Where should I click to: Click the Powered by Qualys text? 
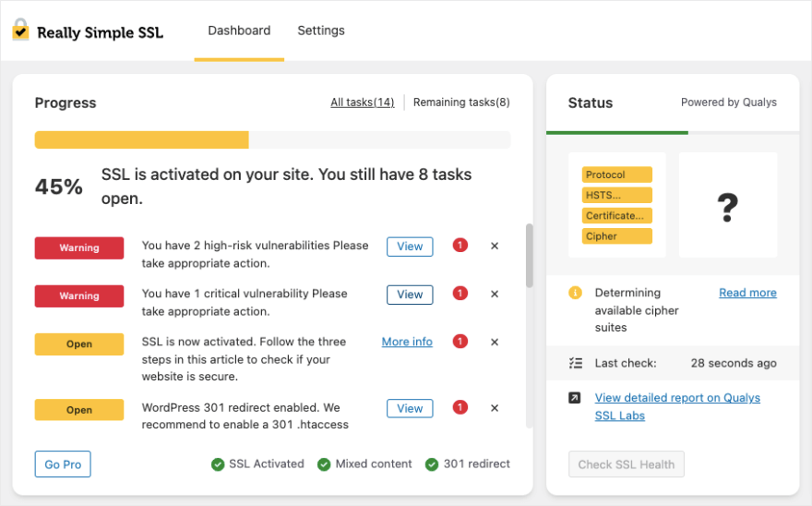[x=729, y=102]
